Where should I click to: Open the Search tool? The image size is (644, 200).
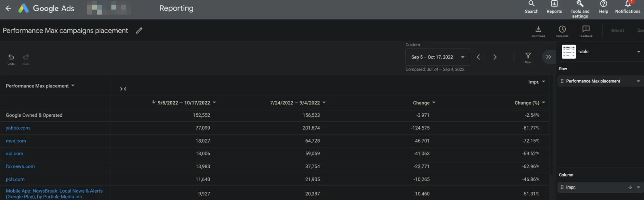tap(531, 7)
